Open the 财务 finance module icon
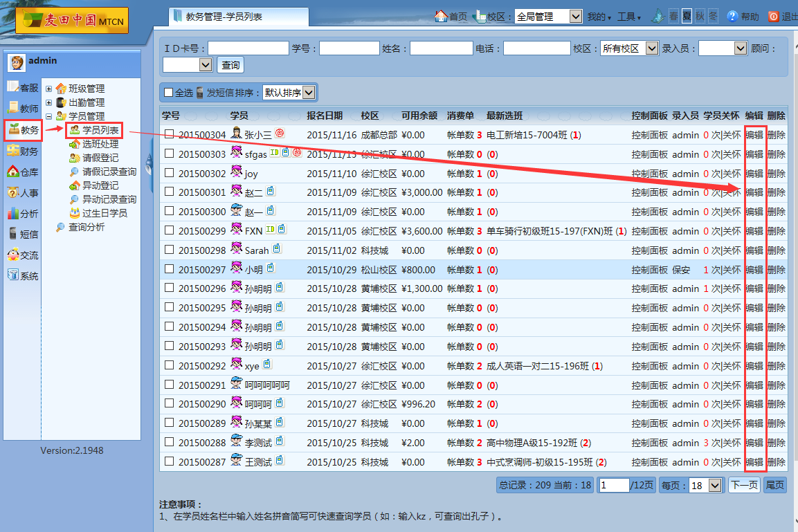The width and height of the screenshot is (798, 532). click(x=13, y=150)
